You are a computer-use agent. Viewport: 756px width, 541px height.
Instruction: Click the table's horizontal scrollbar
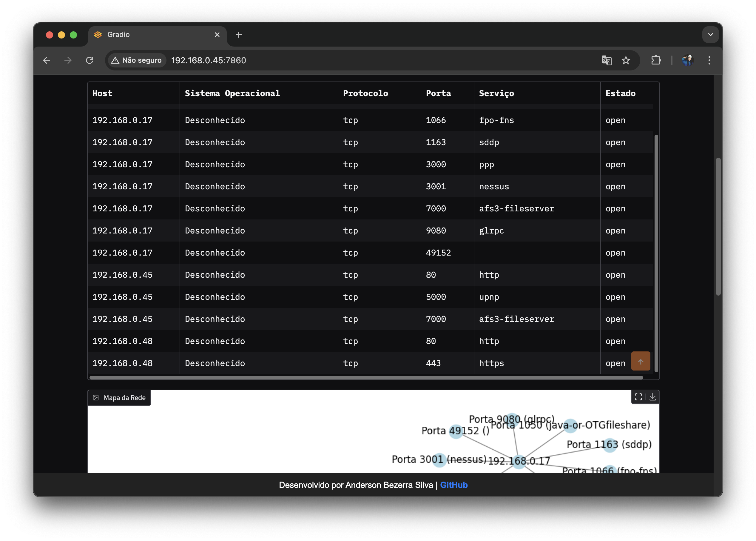tap(366, 377)
